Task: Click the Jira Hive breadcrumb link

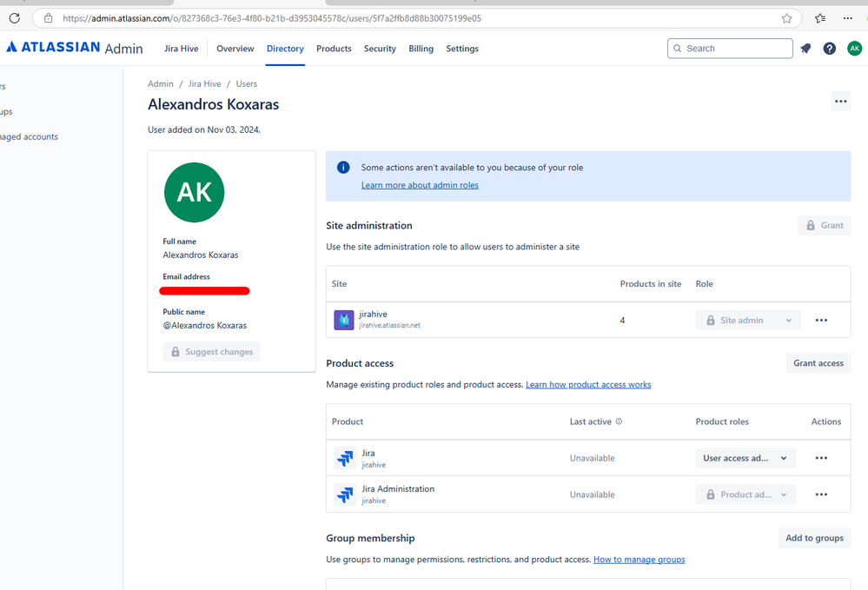Action: pos(204,83)
